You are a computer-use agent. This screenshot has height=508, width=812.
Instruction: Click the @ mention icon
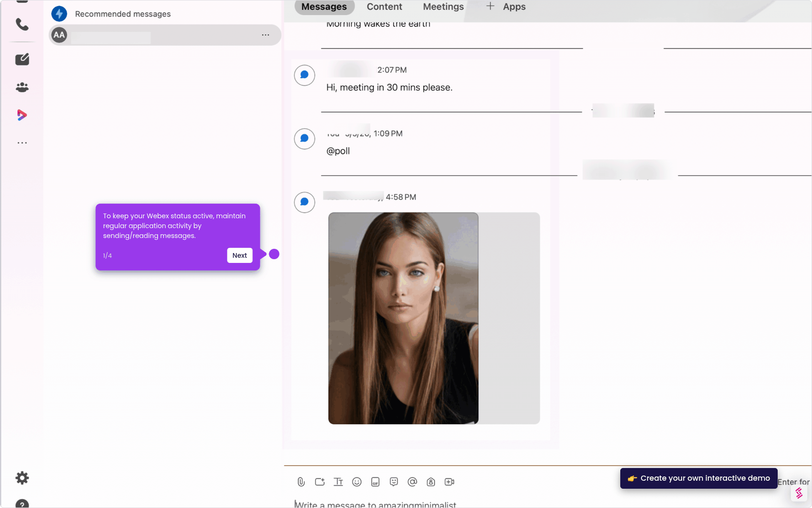point(413,482)
